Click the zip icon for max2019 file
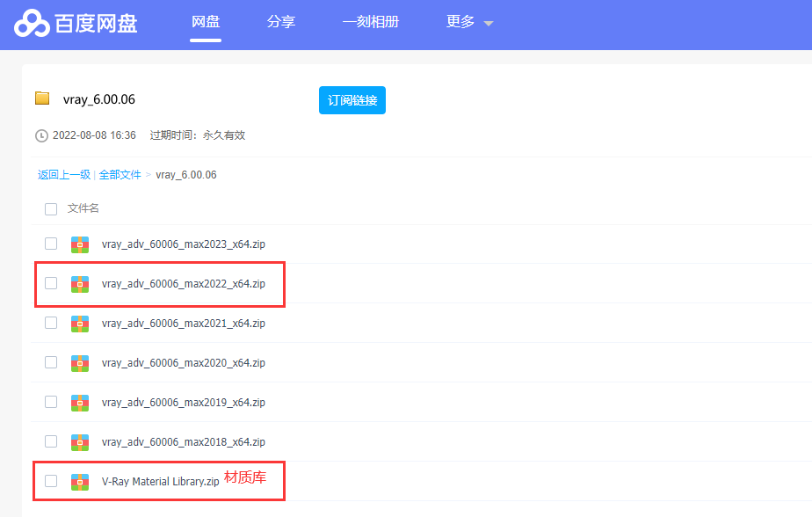Image resolution: width=812 pixels, height=517 pixels. pyautogui.click(x=80, y=402)
